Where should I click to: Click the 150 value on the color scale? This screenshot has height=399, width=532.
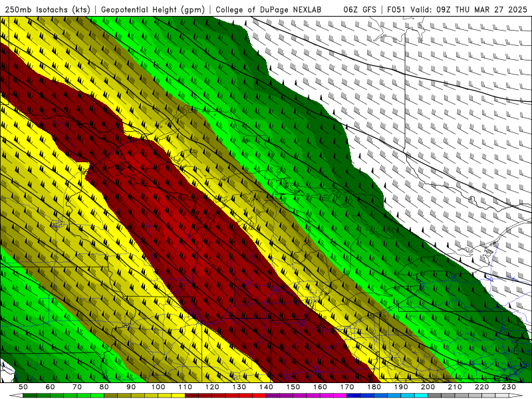pyautogui.click(x=293, y=387)
